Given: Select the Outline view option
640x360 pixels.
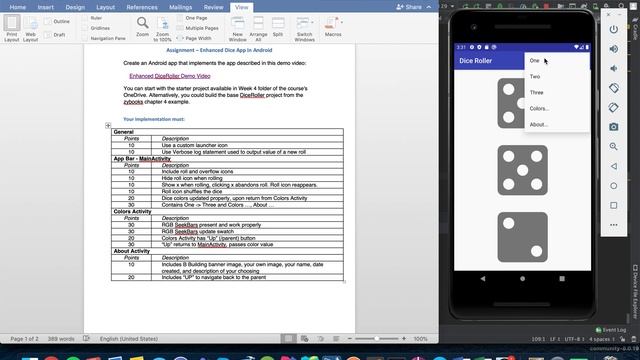Looking at the screenshot, I should [57, 21].
